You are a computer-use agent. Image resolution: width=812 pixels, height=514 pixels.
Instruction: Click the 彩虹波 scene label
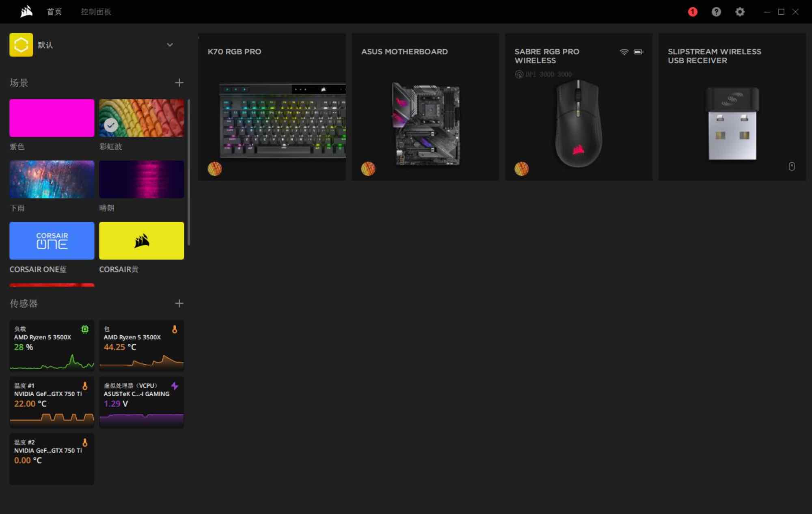coord(111,147)
